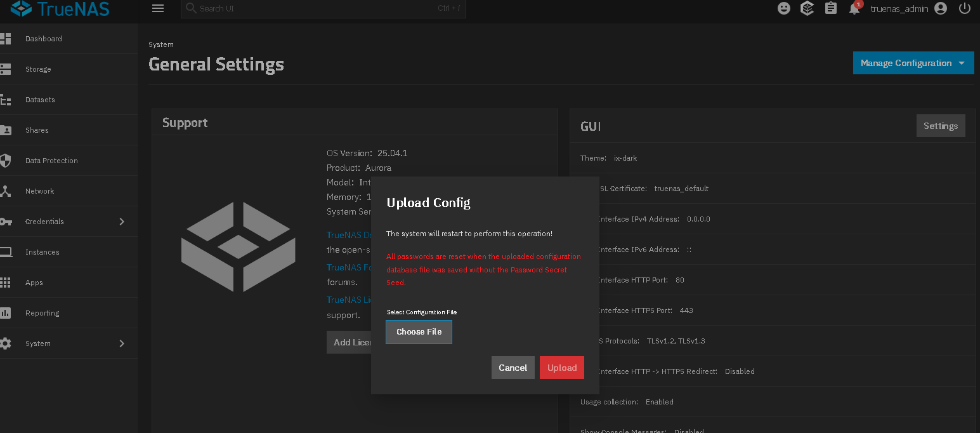Open the user account avatar icon
This screenshot has width=980, height=433.
tap(941, 9)
